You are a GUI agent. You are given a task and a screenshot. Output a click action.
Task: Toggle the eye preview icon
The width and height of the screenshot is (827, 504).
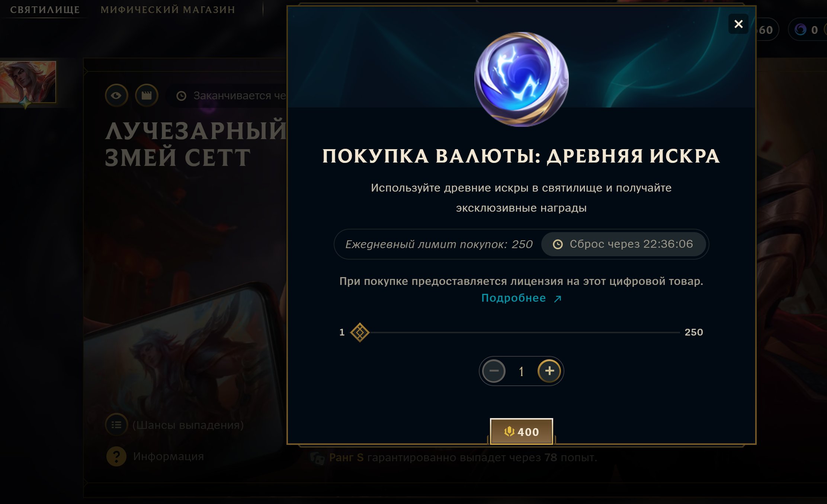pos(116,96)
